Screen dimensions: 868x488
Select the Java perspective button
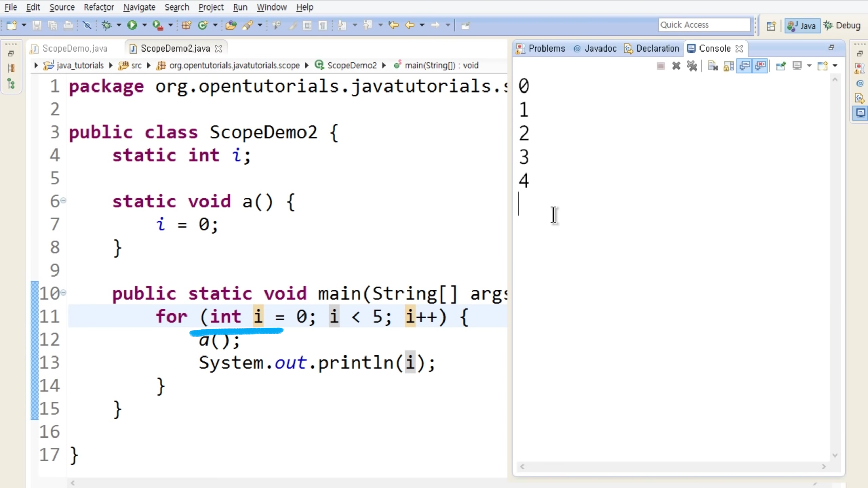[802, 26]
